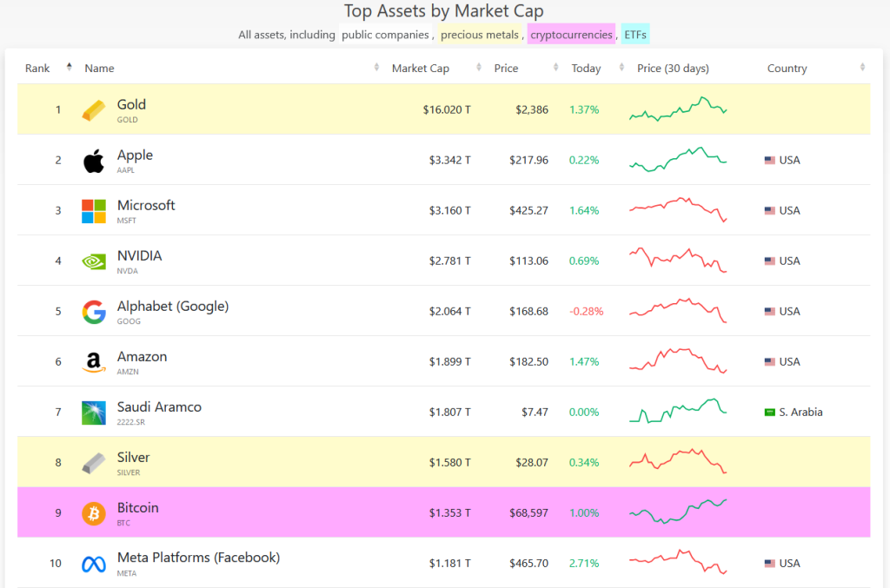Click Silver price $28.07
Screen dimensions: 890x588
(532, 463)
